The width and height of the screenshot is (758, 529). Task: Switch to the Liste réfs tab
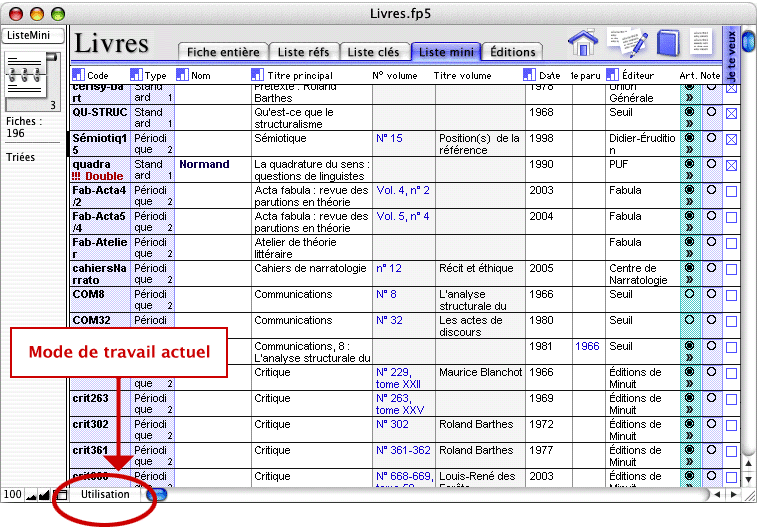pyautogui.click(x=304, y=52)
